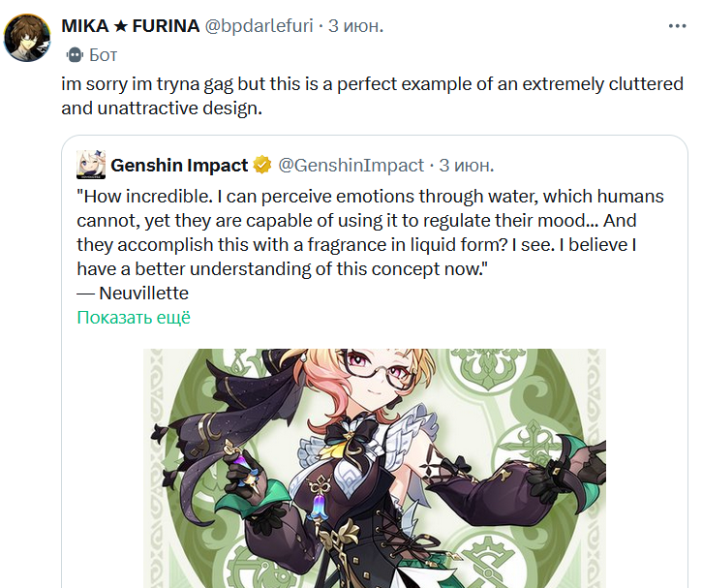
Task: Open Genshin Impact's small avatar in quote
Action: point(91,166)
